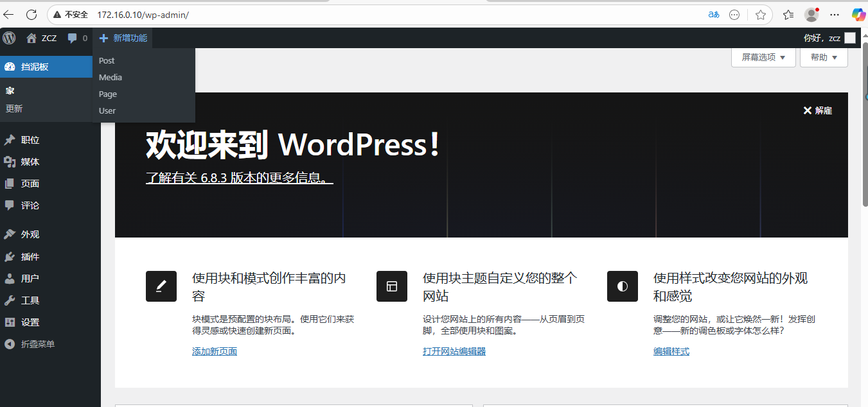Open the 设置 sidebar menu
The height and width of the screenshot is (407, 868).
pyautogui.click(x=50, y=322)
